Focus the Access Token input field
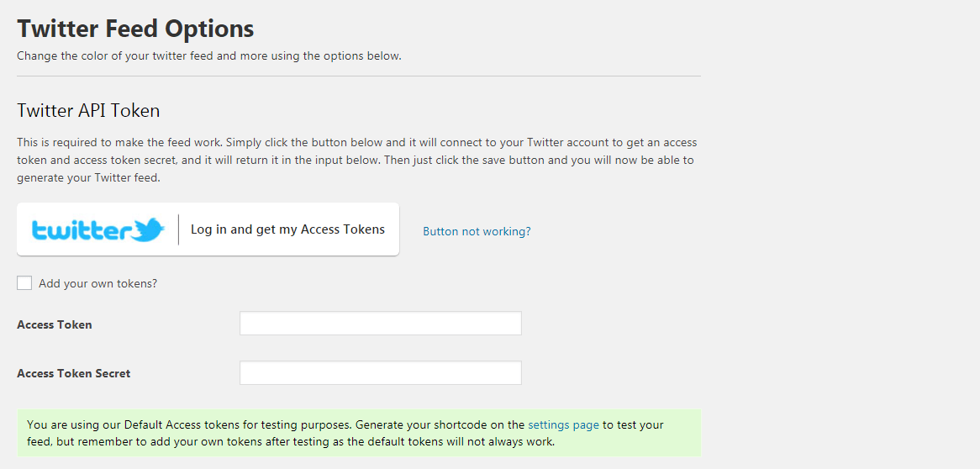 point(381,324)
